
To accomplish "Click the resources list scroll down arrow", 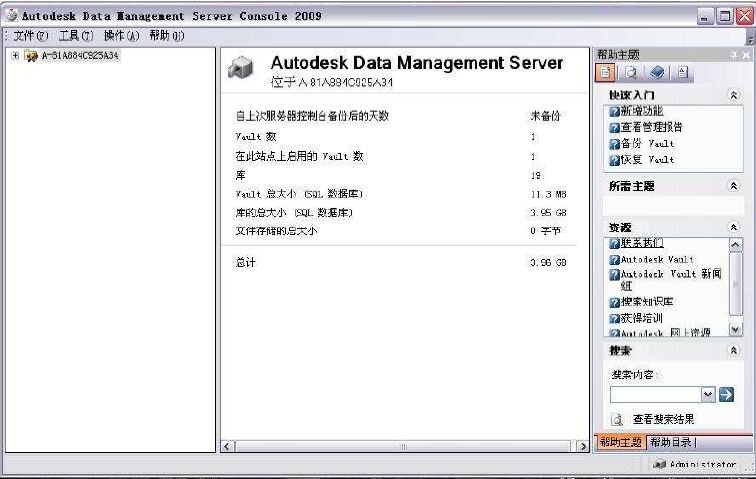I will point(735,329).
